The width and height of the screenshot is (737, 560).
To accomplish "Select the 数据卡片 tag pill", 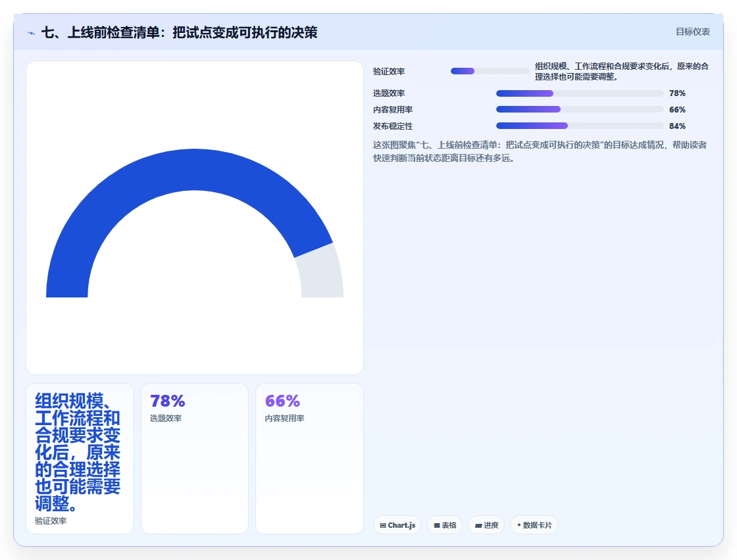I will tap(534, 525).
